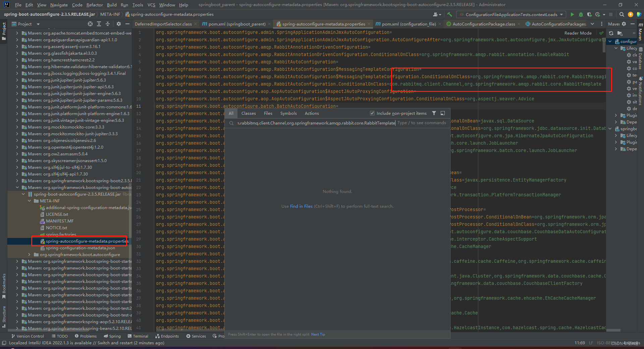The width and height of the screenshot is (644, 349).
Task: Open the Project view dropdown
Action: coord(25,24)
